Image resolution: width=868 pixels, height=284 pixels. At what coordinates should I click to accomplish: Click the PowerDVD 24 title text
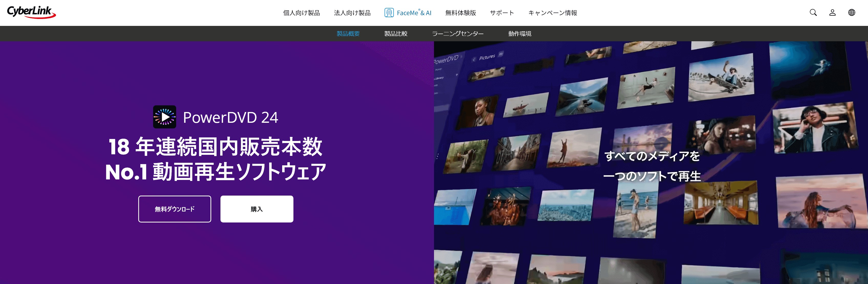230,117
